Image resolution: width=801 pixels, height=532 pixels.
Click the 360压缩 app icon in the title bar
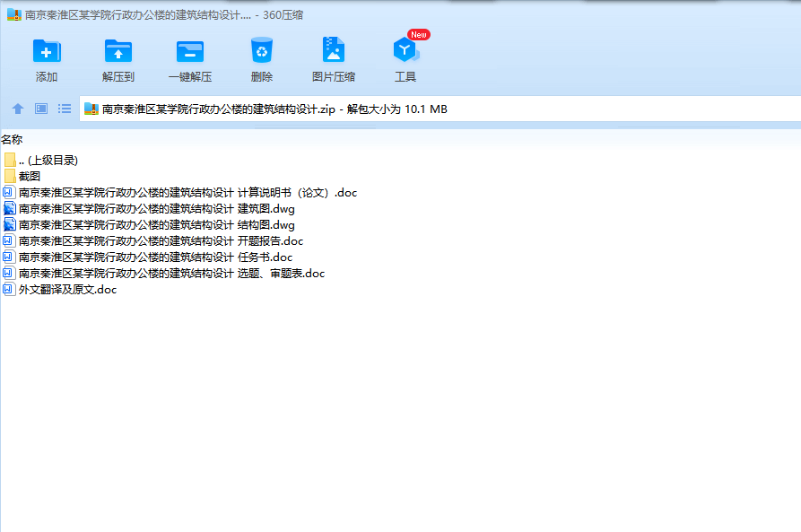(x=14, y=15)
